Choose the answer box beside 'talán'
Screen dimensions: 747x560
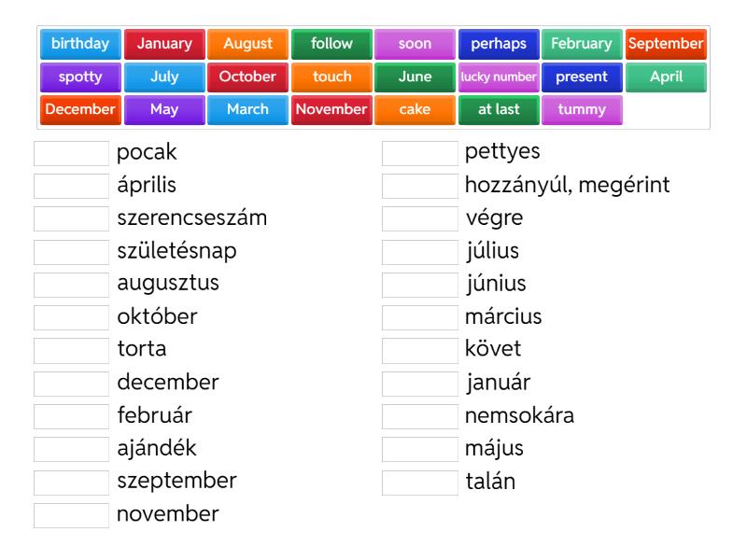tap(419, 483)
